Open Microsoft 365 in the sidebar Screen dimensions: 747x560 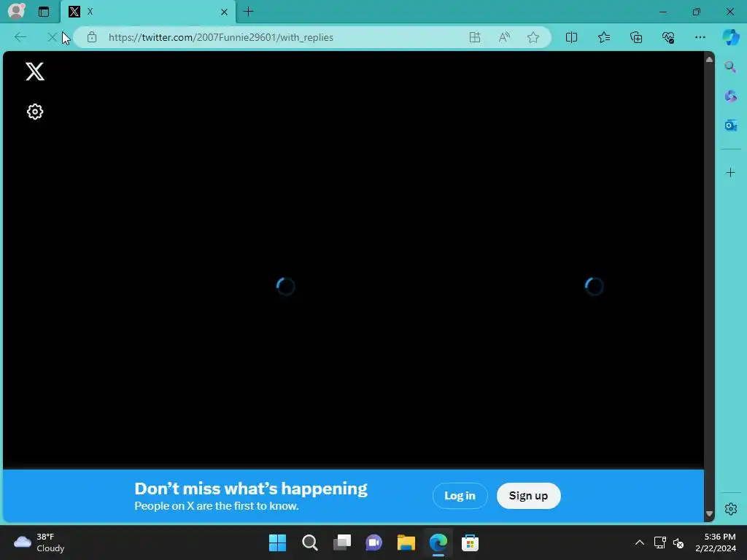pos(730,96)
